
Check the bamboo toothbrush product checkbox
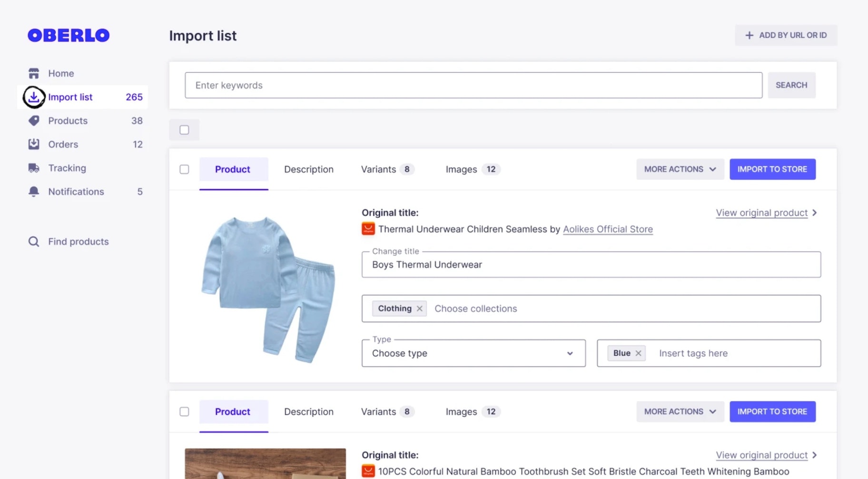tap(184, 412)
